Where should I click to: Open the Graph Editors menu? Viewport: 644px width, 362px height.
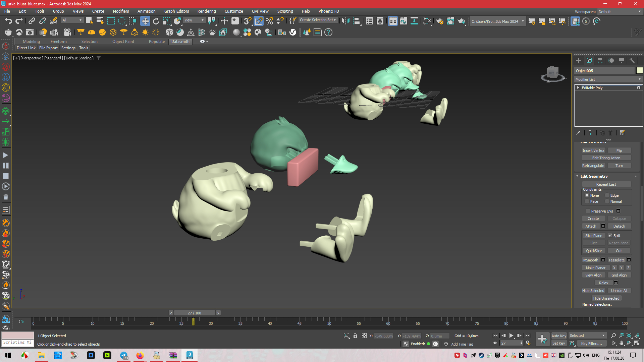[176, 11]
